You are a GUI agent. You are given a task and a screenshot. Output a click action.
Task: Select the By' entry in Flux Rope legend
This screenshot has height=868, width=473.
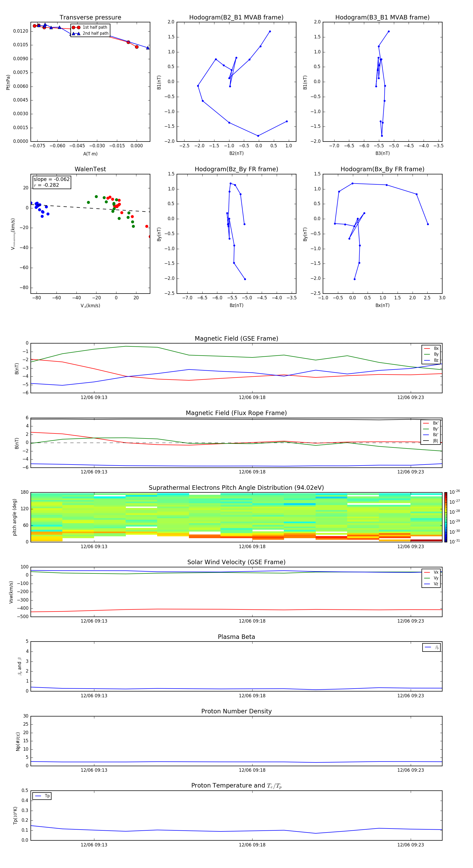[431, 429]
